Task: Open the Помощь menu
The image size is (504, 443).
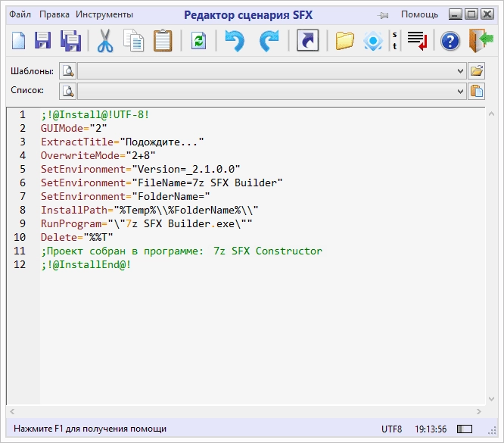Action: pyautogui.click(x=419, y=14)
